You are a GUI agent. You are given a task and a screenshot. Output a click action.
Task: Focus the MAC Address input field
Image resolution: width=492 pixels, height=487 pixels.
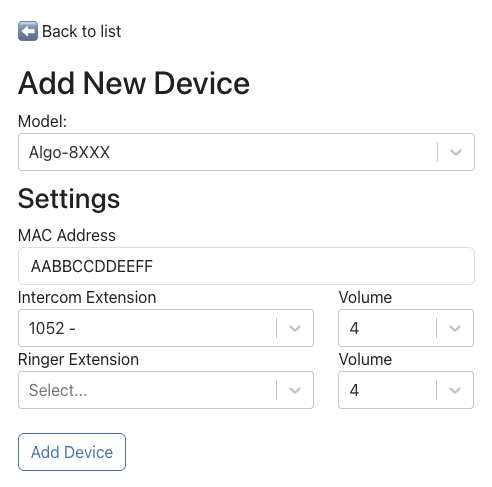pos(246,266)
